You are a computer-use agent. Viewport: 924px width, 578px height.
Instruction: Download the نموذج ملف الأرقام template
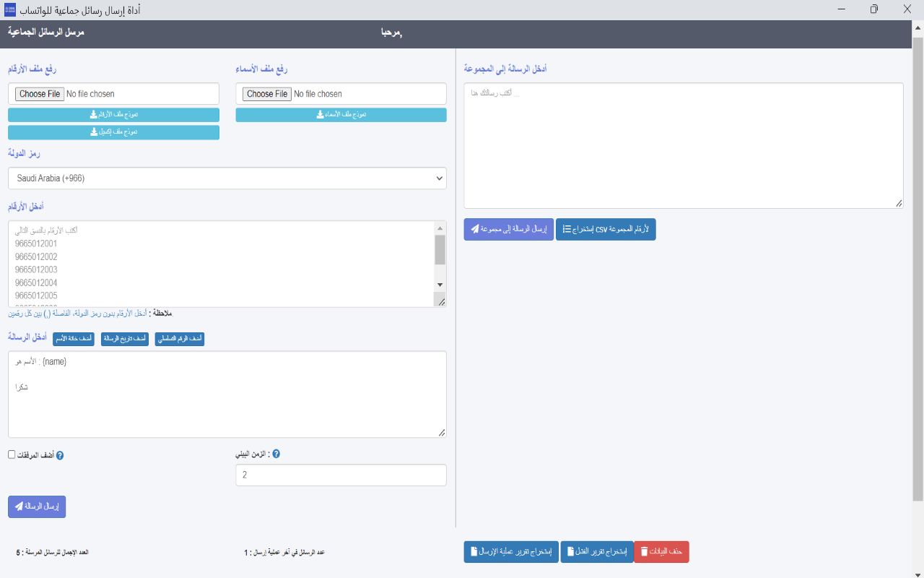113,115
